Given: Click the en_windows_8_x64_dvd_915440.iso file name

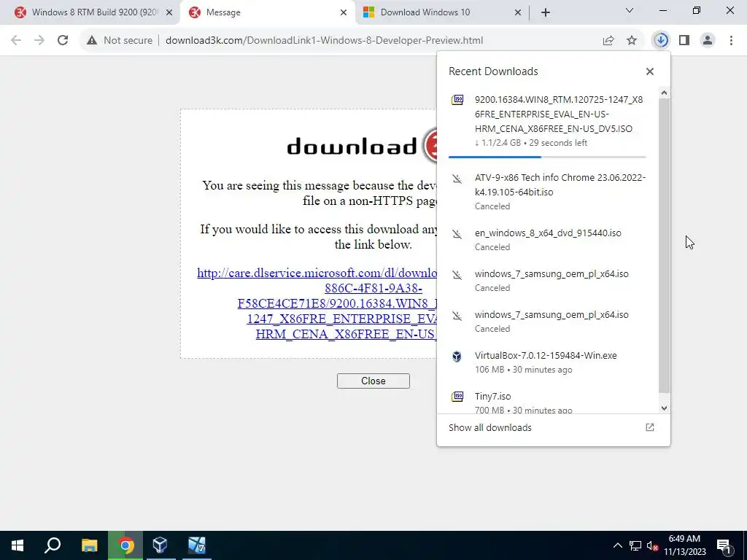Looking at the screenshot, I should (548, 233).
